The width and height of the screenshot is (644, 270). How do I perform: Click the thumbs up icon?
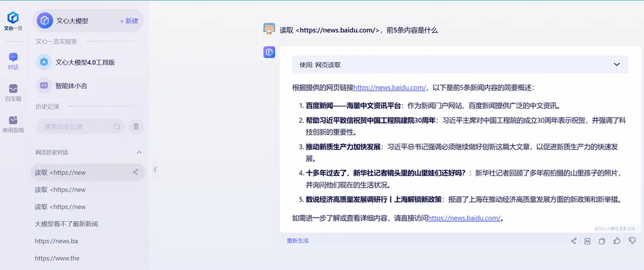617,241
